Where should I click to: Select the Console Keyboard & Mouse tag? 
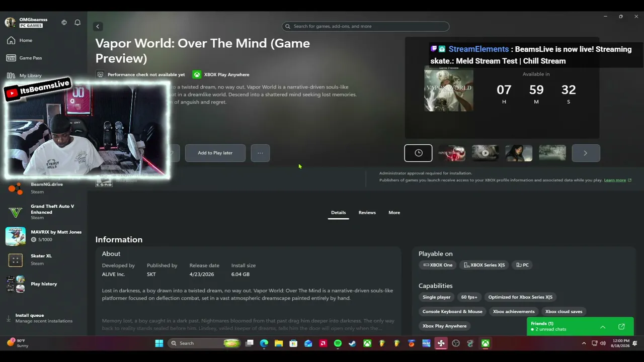(x=452, y=312)
